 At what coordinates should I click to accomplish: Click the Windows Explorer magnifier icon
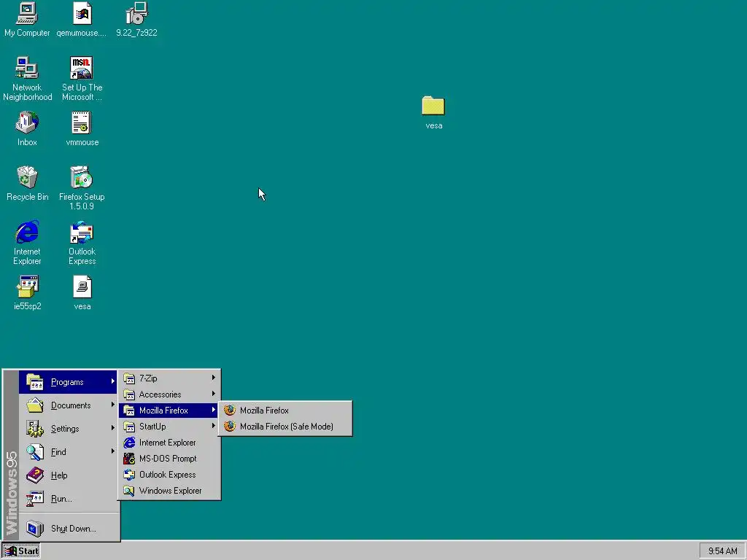coord(129,491)
